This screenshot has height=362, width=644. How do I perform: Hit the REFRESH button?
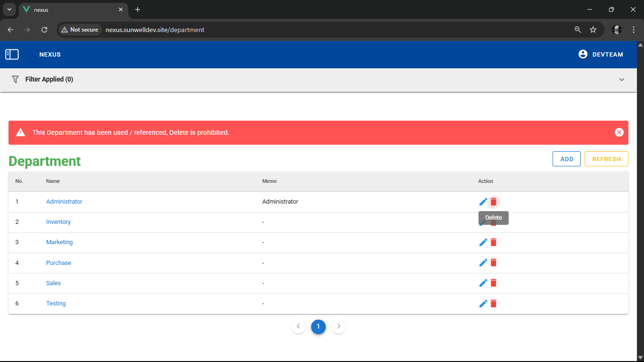coord(606,159)
